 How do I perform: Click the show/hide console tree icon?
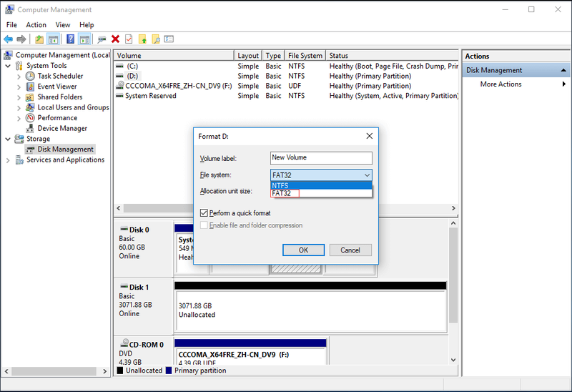(53, 39)
